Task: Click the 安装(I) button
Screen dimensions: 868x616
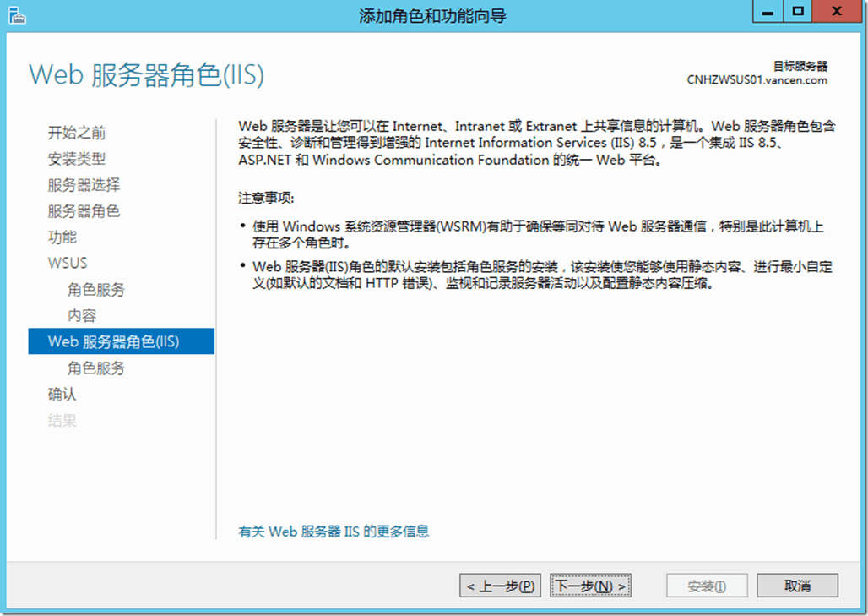Action: point(707,585)
